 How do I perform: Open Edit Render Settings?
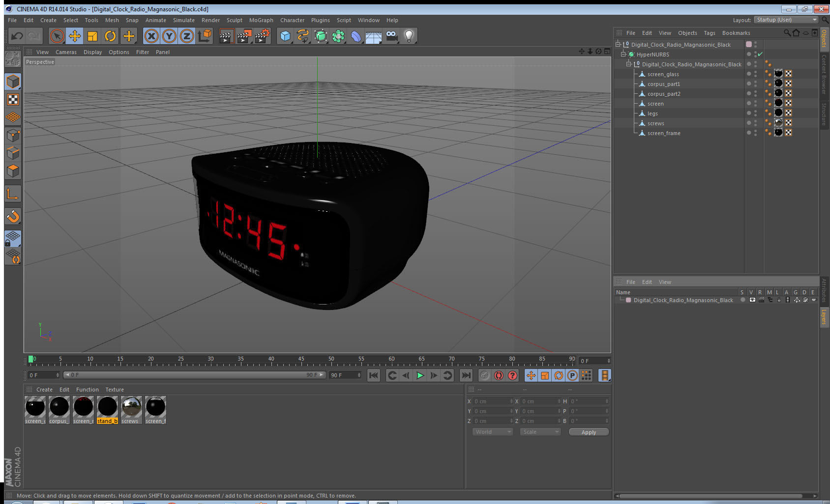tap(263, 36)
